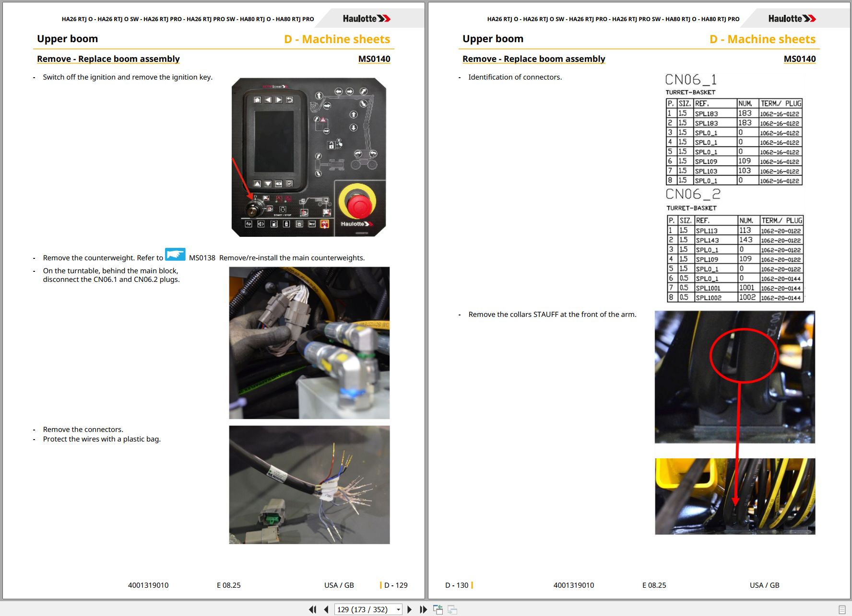
Task: Click the right page 'Upper boom' heading
Action: pos(493,39)
